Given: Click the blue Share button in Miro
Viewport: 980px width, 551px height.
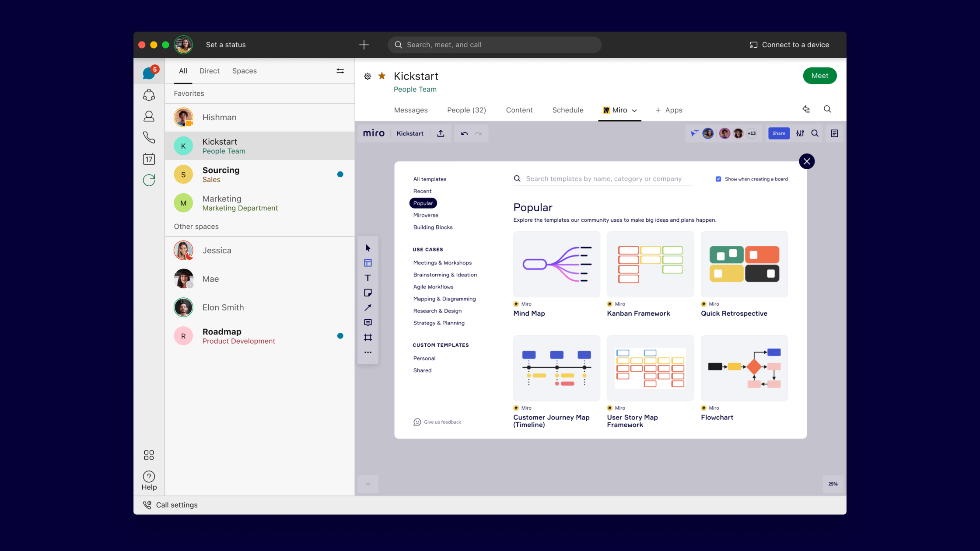Looking at the screenshot, I should (x=778, y=133).
